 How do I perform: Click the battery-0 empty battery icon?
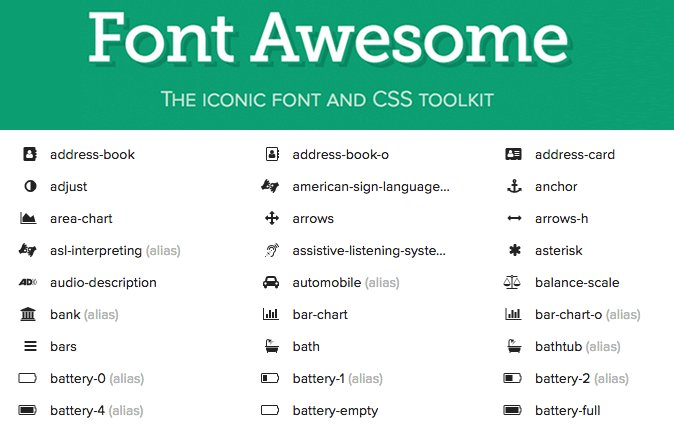click(28, 378)
